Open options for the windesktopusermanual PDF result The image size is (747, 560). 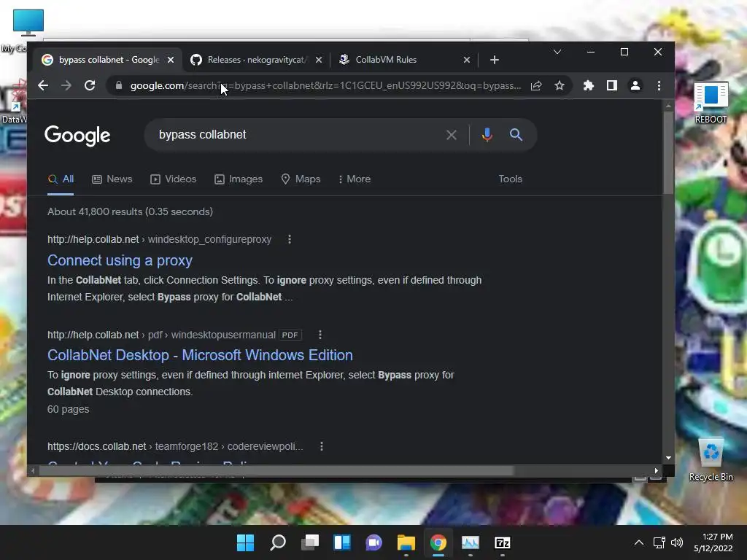click(x=320, y=335)
